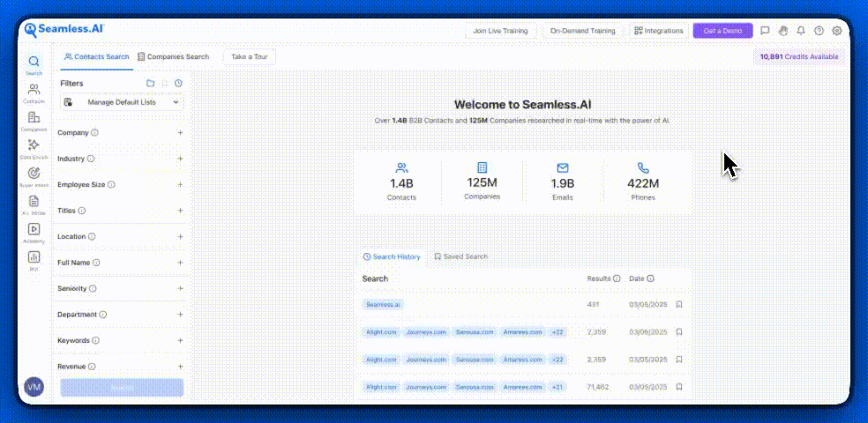The image size is (868, 423).
Task: Click the 71,462 results value
Action: pyautogui.click(x=598, y=387)
